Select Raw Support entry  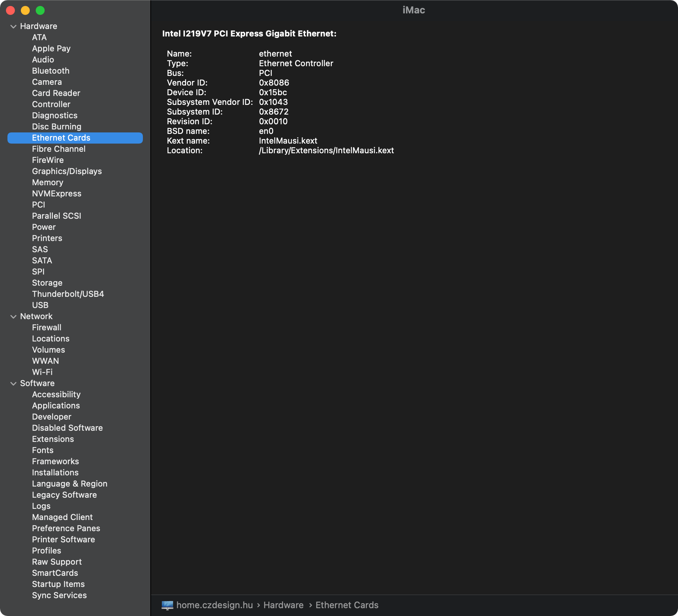click(x=57, y=562)
